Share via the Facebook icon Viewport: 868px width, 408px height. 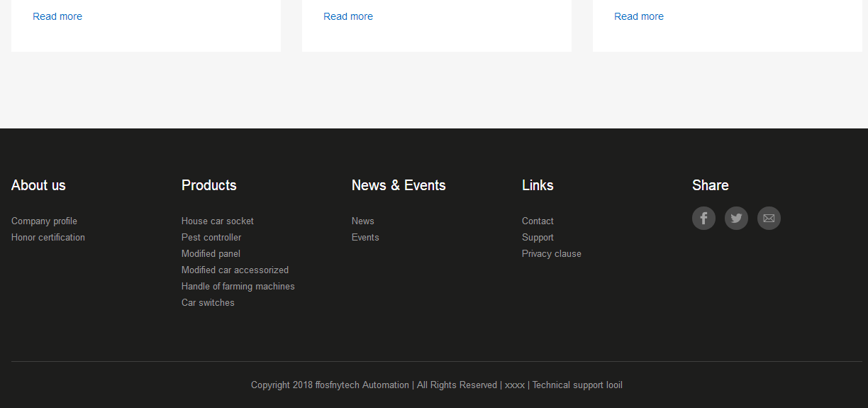tap(703, 218)
